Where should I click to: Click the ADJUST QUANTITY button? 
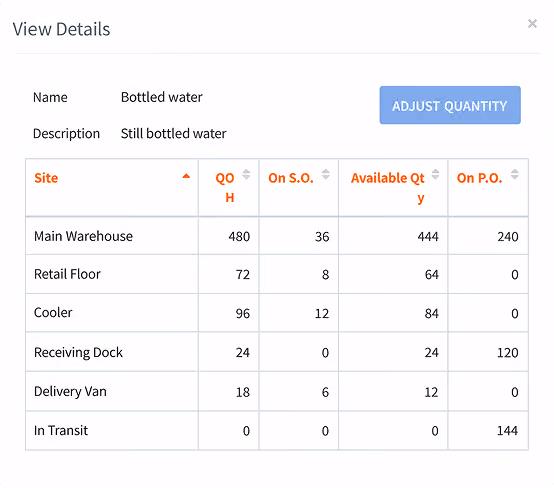pos(450,105)
